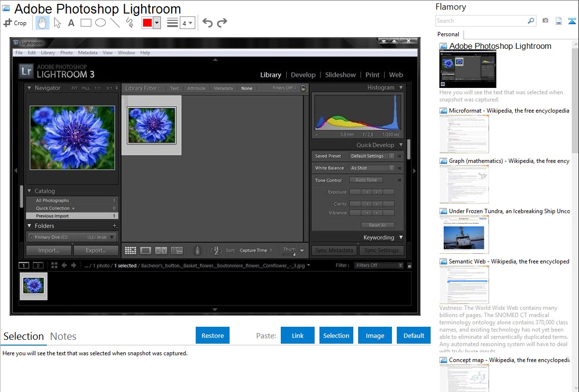Click the upload arrow icon in Flamory
Screen dimensions: 579x392
coord(572,21)
